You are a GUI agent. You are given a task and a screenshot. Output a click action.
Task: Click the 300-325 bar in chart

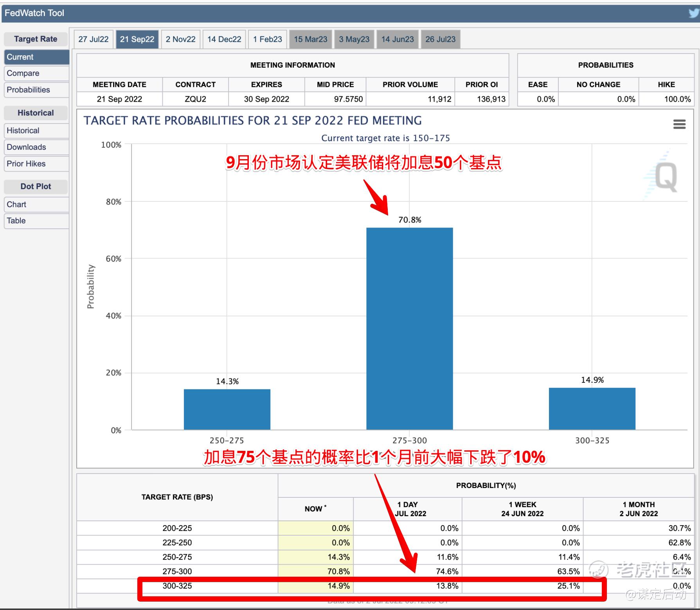[x=592, y=409]
